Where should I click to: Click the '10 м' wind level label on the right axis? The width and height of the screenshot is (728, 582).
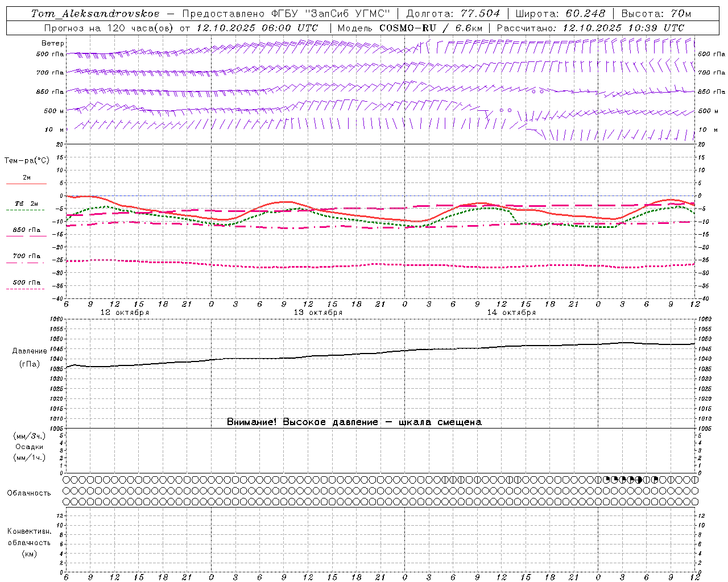(708, 130)
